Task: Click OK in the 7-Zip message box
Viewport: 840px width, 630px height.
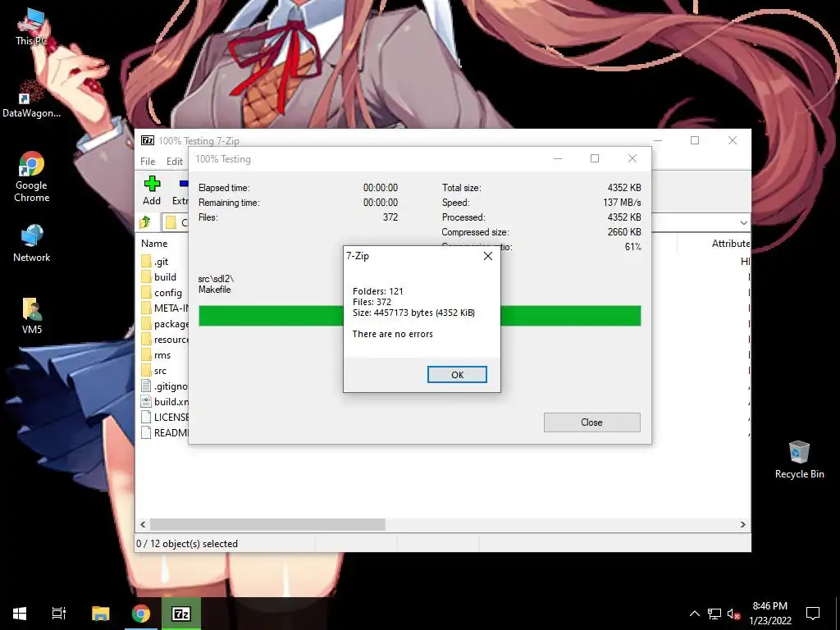Action: (x=457, y=374)
